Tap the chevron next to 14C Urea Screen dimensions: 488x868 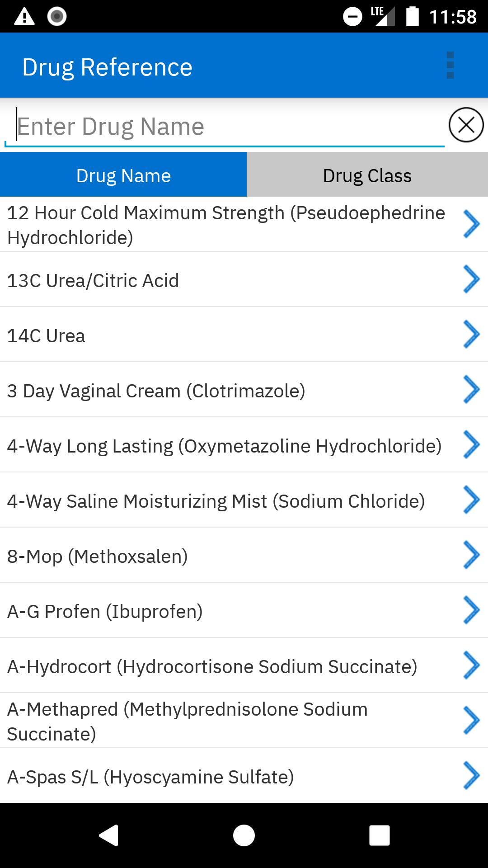coord(471,335)
